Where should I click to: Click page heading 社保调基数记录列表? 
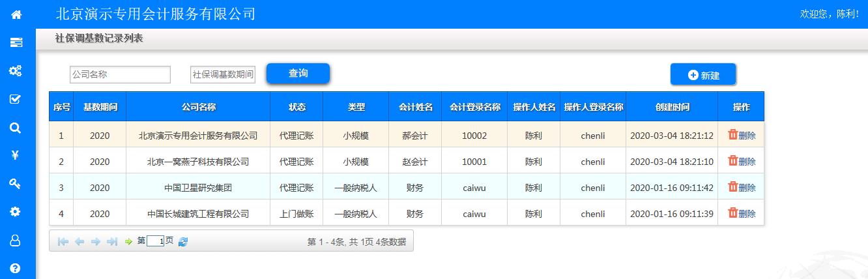(99, 38)
